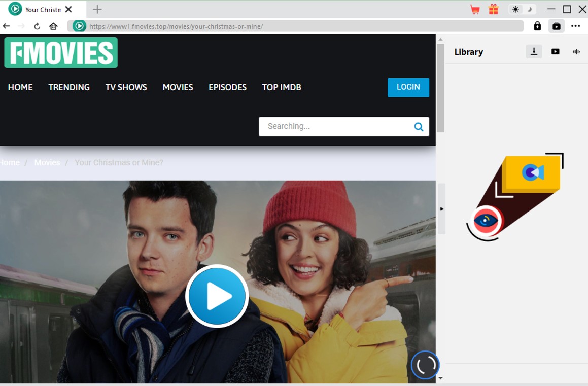Screen dimensions: 588x386
Task: Show the downloads tab in Library
Action: 534,51
